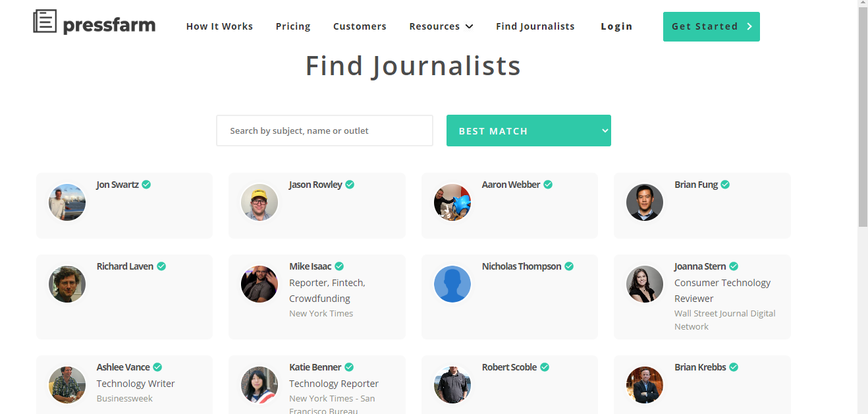
Task: Open Jon Swartz's profile photo
Action: (67, 202)
